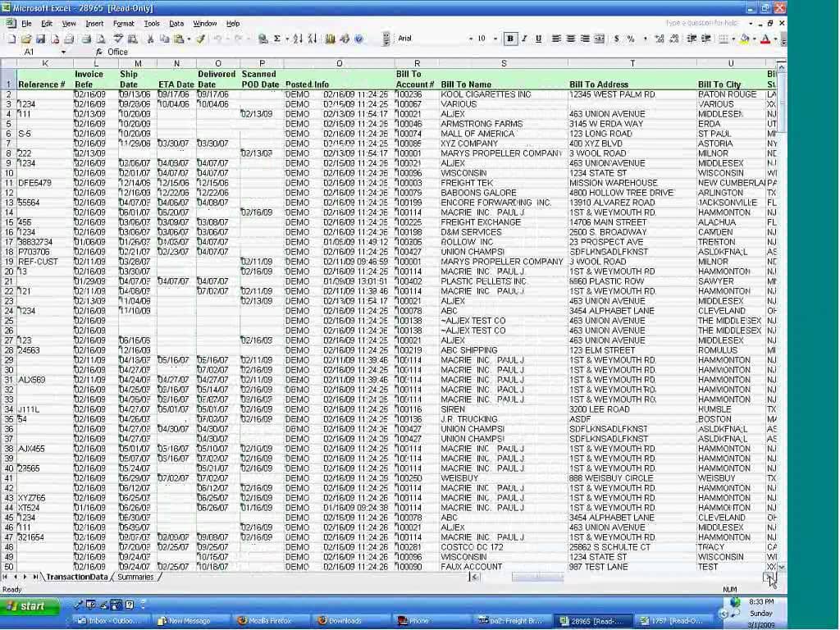The image size is (840, 630).
Task: Click the cell BABOONS GALORE
Action: click(x=503, y=193)
